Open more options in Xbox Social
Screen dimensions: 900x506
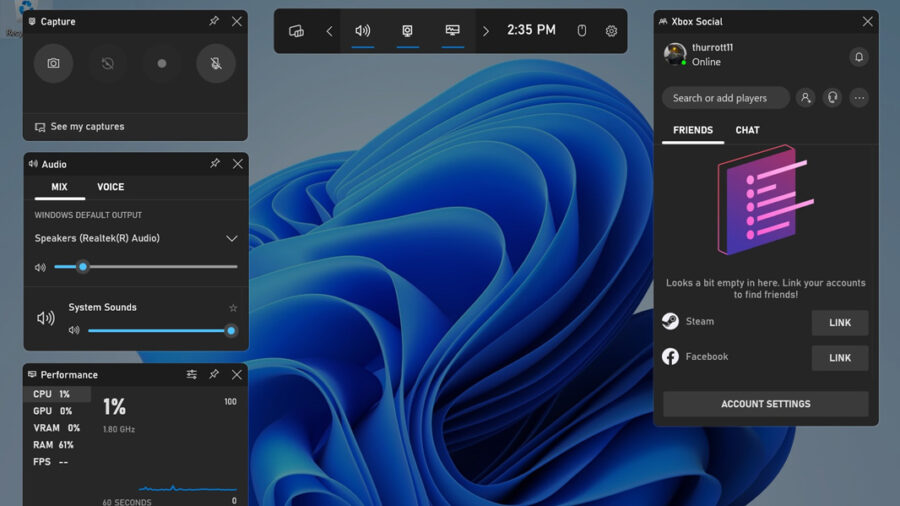coord(858,98)
